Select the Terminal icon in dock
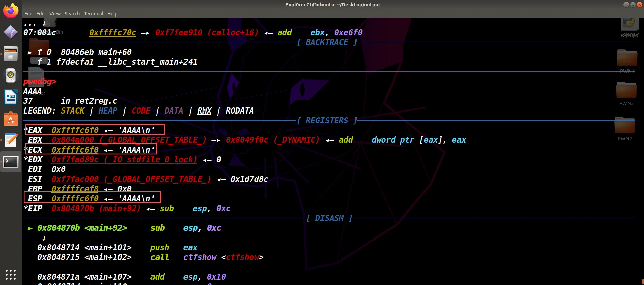644x285 pixels. [x=11, y=162]
